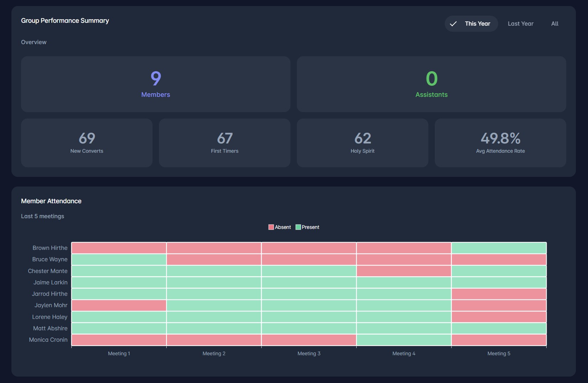This screenshot has height=383, width=588.
Task: Click the checkmark icon beside This Year
Action: tap(453, 23)
